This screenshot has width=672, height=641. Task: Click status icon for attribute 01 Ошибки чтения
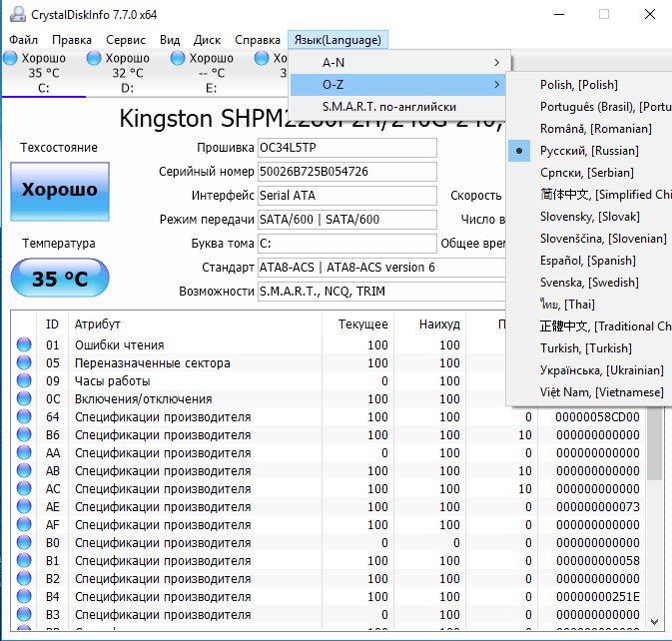(24, 344)
